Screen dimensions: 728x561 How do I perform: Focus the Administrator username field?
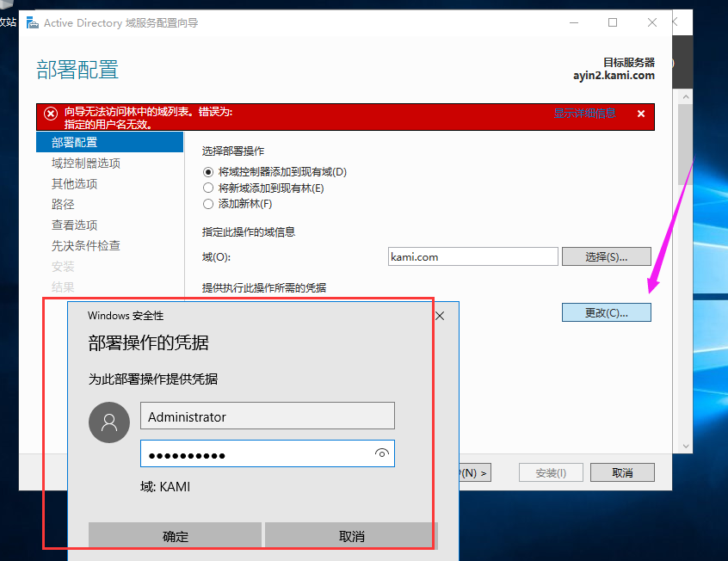[x=268, y=416]
